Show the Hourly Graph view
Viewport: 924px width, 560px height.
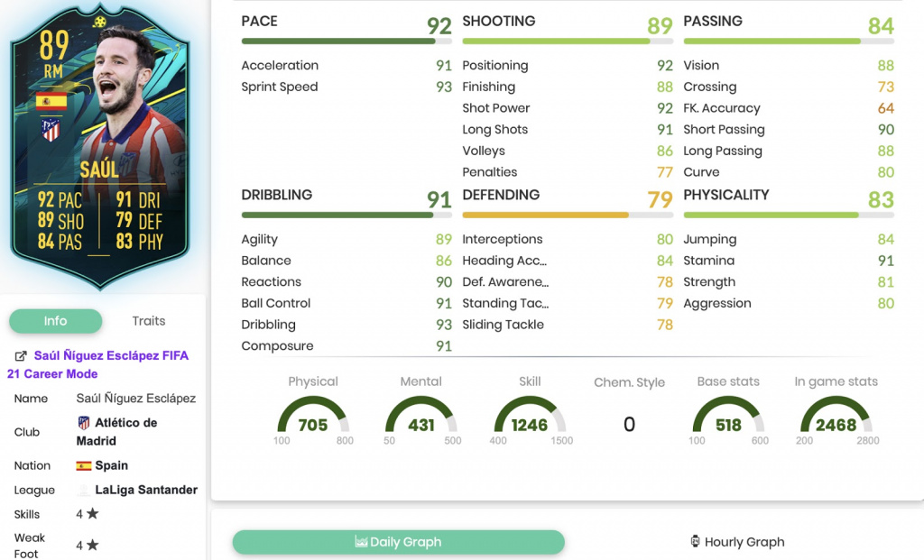(x=737, y=542)
